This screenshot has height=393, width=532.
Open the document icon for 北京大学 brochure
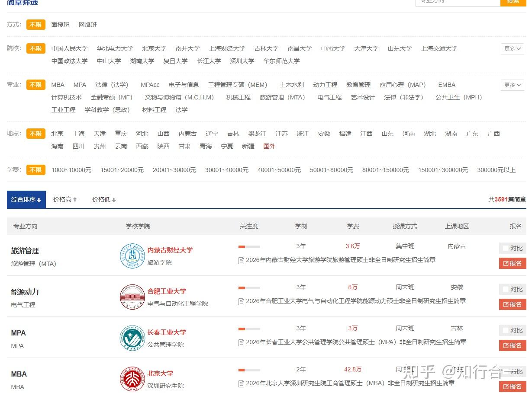(241, 383)
